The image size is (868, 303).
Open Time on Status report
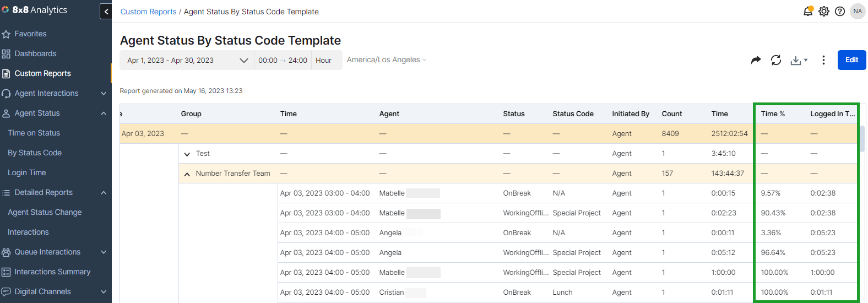(x=34, y=133)
